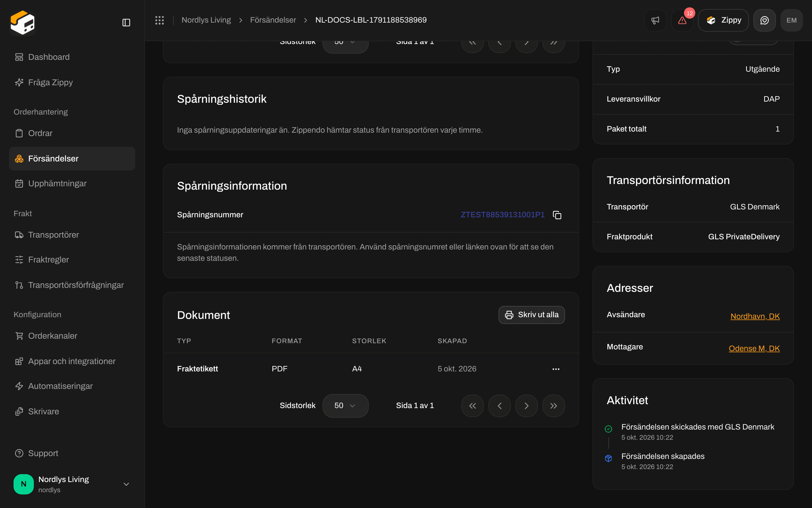
Task: Open the app grid launcher icon
Action: [x=160, y=20]
